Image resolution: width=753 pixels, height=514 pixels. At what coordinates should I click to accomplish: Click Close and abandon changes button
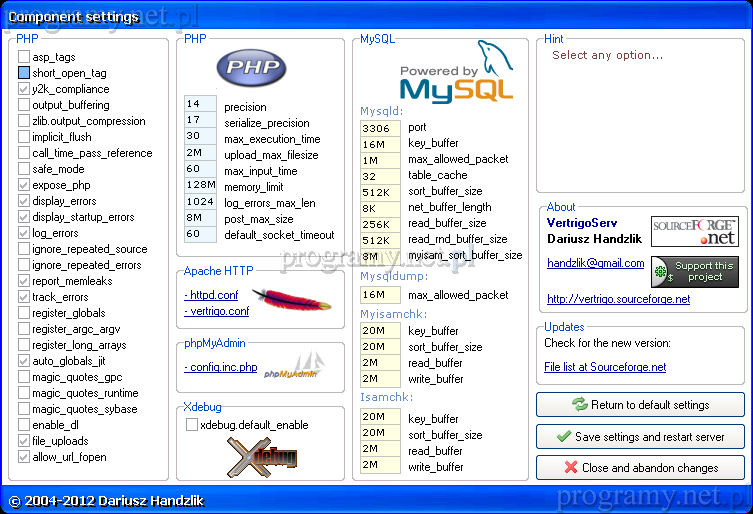(x=640, y=467)
